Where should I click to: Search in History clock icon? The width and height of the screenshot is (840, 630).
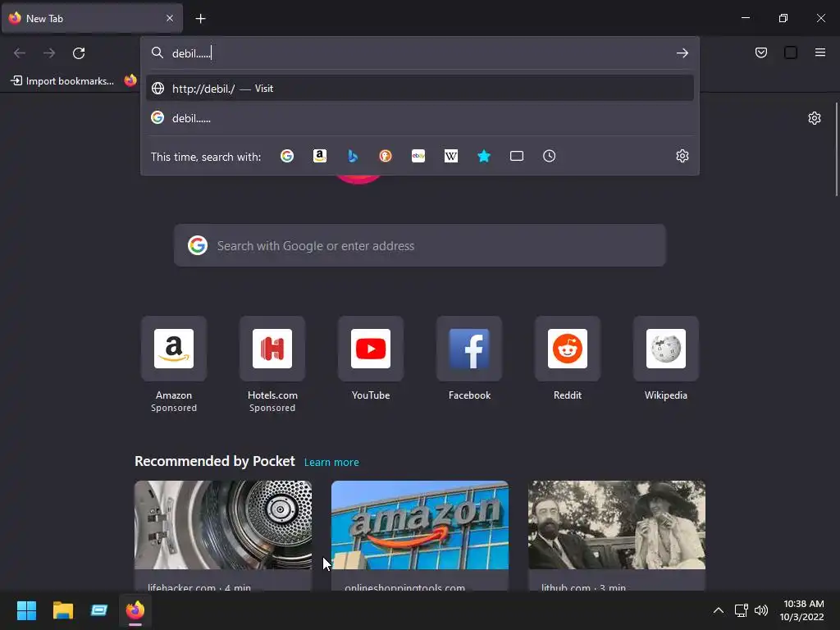549,156
